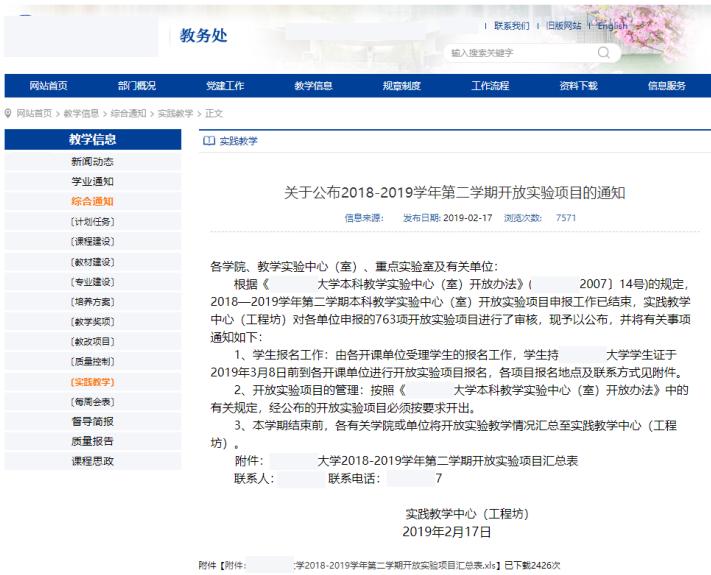Click the search magnifier icon
711x575 pixels.
605,52
